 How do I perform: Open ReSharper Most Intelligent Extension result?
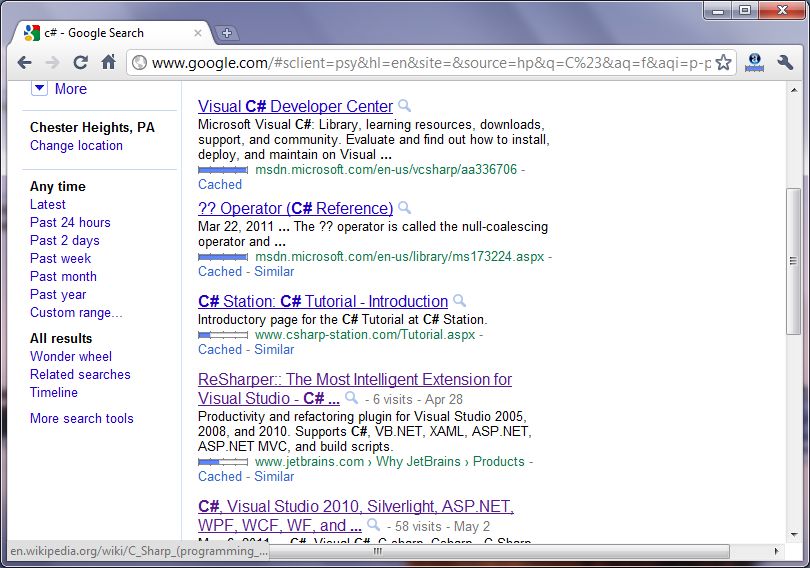click(355, 380)
